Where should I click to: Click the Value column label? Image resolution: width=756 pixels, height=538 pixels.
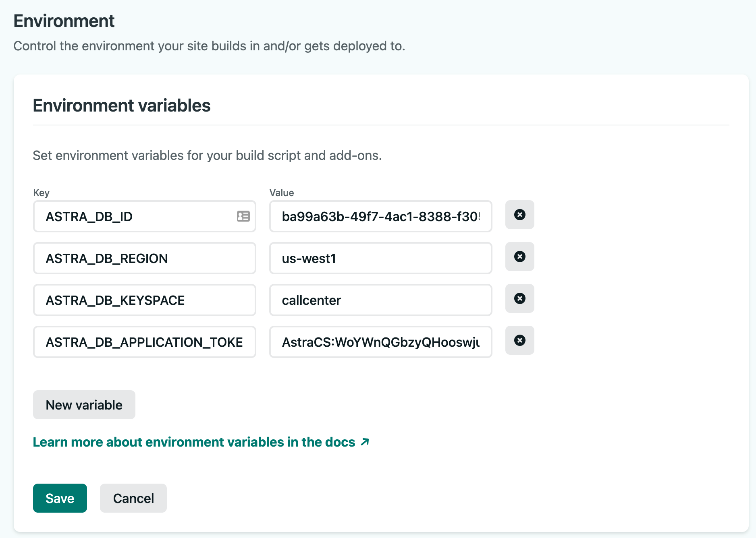281,192
